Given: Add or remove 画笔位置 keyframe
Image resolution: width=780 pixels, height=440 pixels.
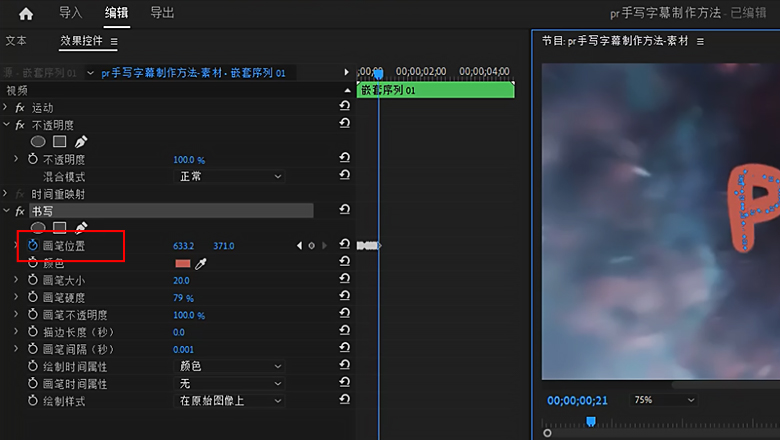Looking at the screenshot, I should 311,246.
